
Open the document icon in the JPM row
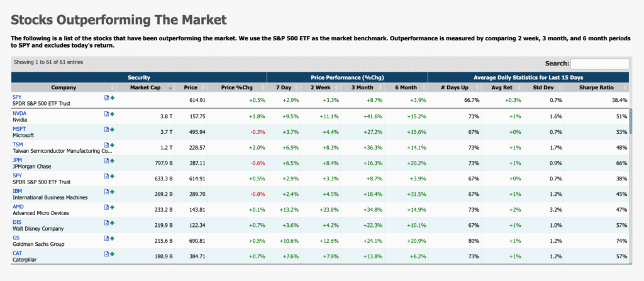coord(106,161)
